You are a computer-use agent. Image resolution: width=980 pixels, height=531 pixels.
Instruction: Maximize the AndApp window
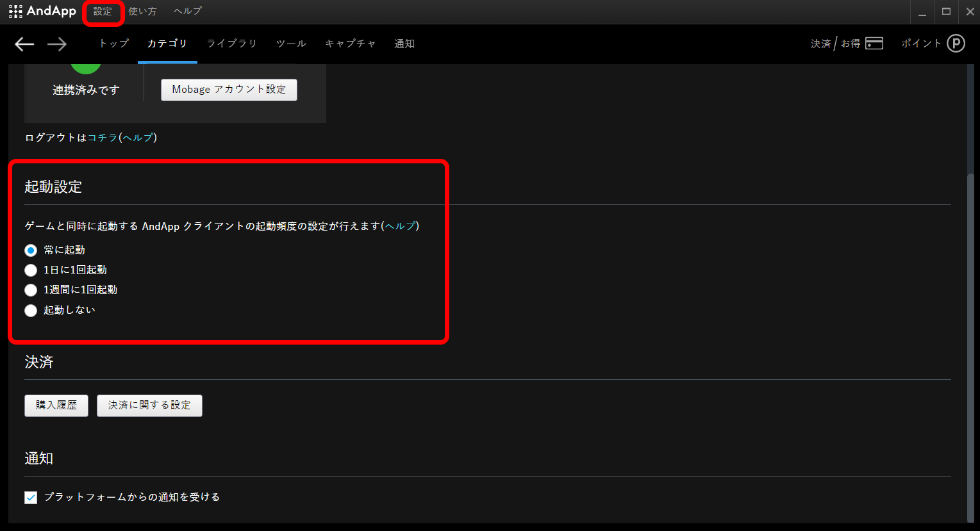coord(946,12)
